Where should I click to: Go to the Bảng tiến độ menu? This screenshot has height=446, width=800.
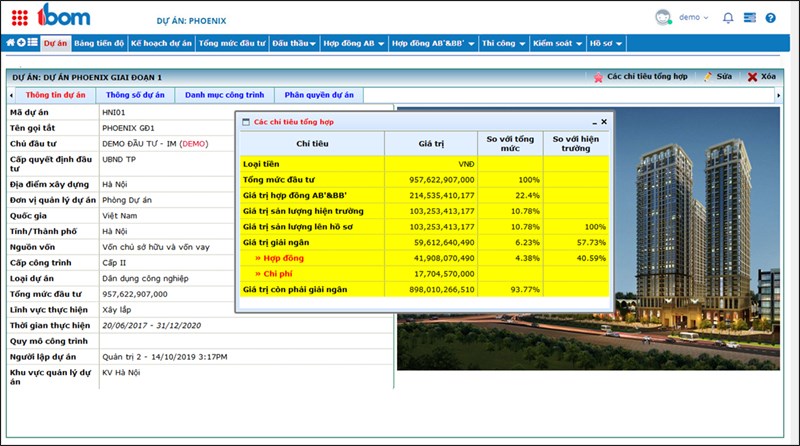(99, 44)
